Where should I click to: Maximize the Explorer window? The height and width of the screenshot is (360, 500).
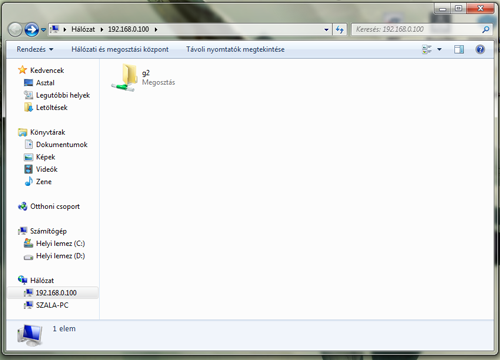tap(459, 8)
